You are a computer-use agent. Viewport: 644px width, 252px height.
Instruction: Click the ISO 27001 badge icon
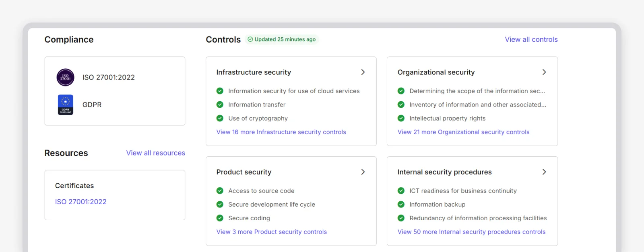(x=65, y=78)
